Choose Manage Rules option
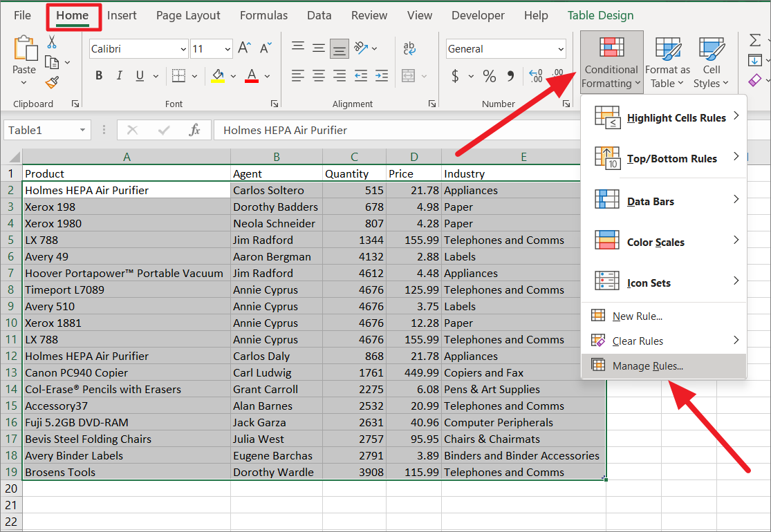The height and width of the screenshot is (532, 771). point(664,366)
